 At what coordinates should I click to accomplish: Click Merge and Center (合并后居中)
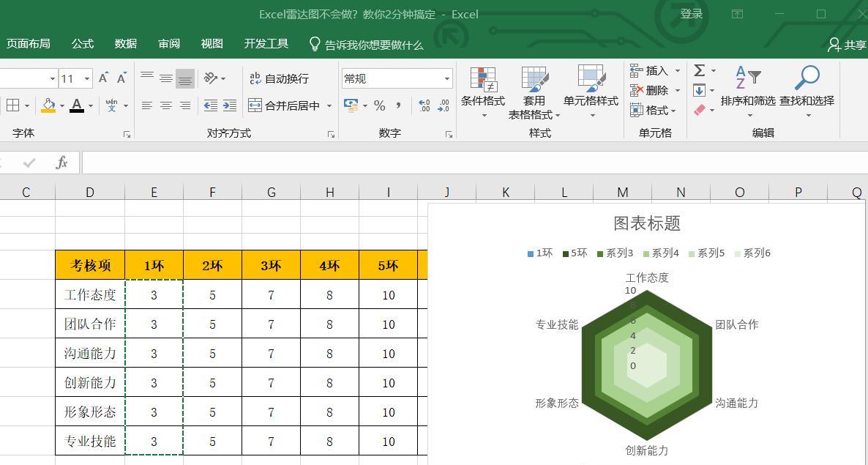[284, 105]
